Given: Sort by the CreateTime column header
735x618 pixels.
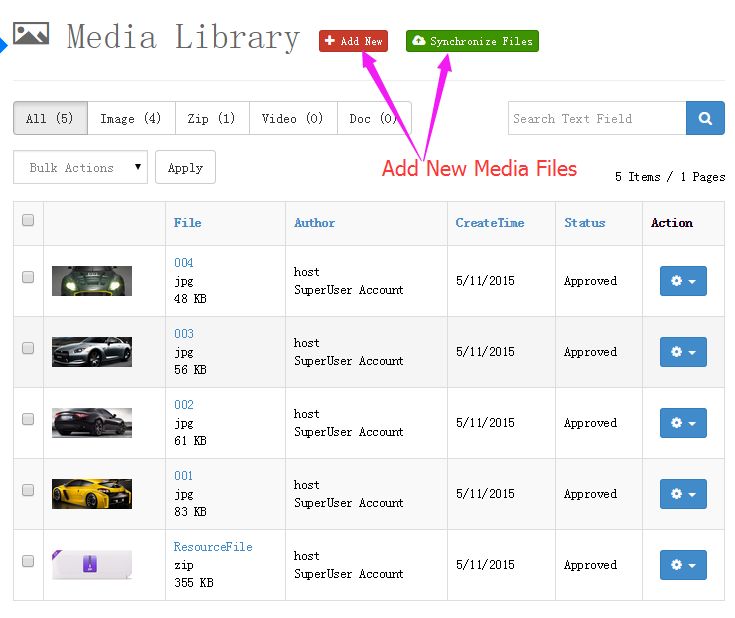Looking at the screenshot, I should [489, 223].
